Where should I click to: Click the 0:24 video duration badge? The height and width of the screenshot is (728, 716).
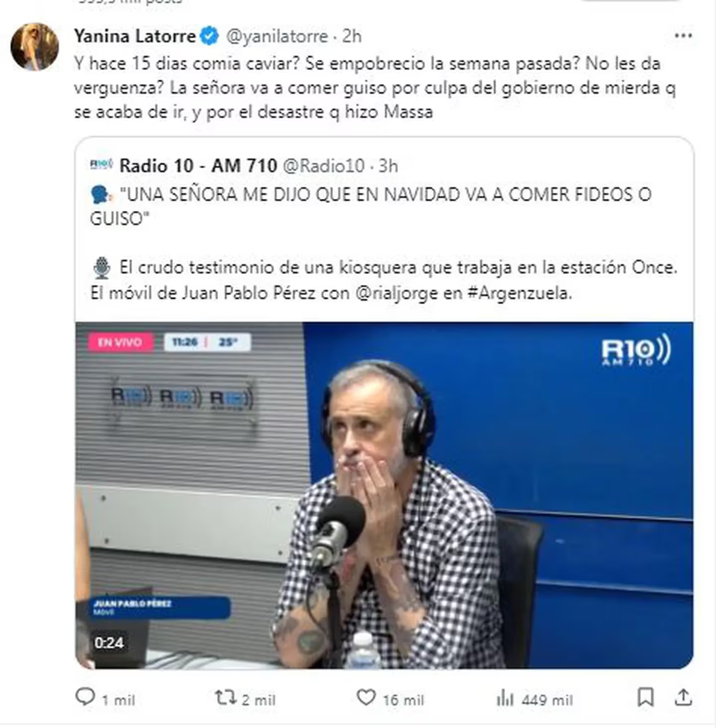pyautogui.click(x=109, y=642)
